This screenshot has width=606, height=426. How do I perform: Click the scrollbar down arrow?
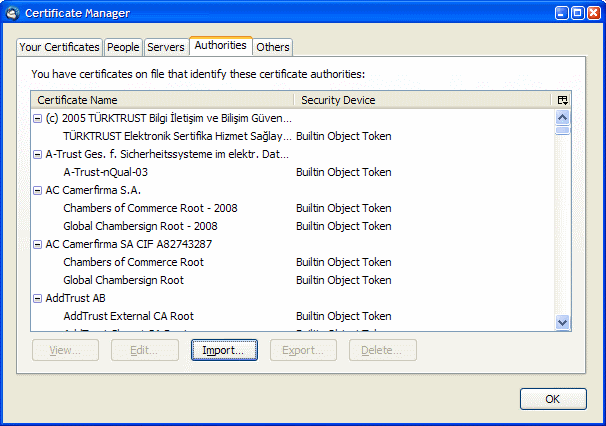562,322
